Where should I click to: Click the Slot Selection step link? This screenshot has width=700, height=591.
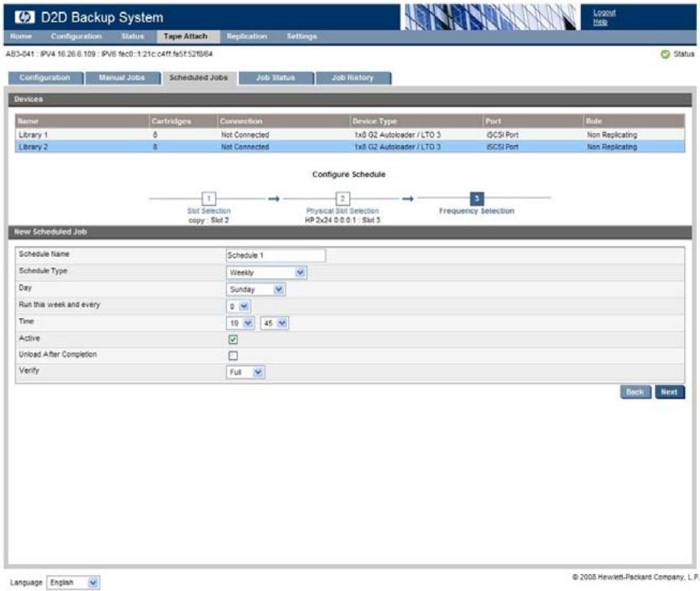click(209, 211)
